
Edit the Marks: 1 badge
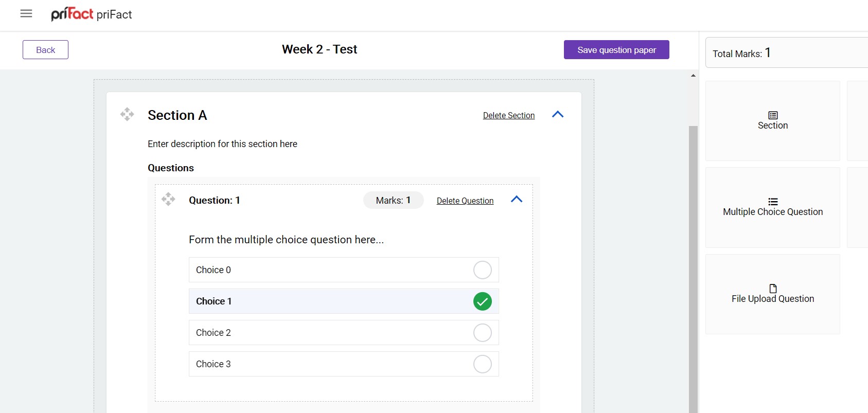tap(393, 200)
